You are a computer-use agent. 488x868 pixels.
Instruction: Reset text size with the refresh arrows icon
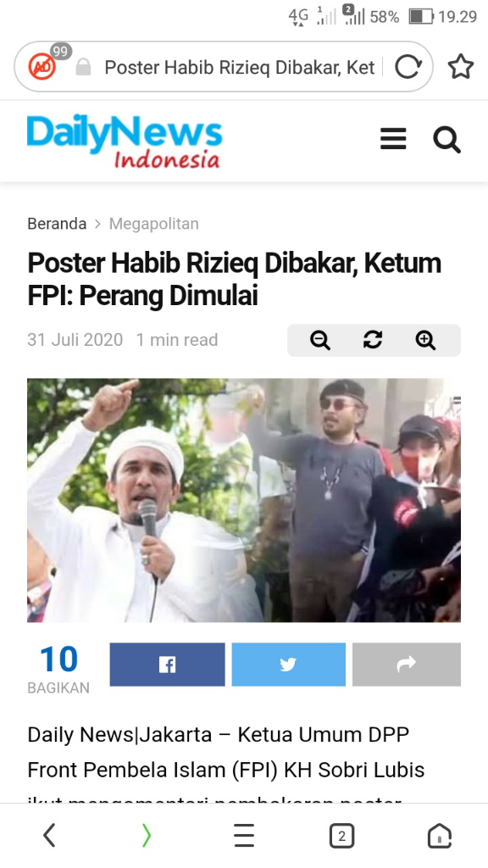point(373,340)
